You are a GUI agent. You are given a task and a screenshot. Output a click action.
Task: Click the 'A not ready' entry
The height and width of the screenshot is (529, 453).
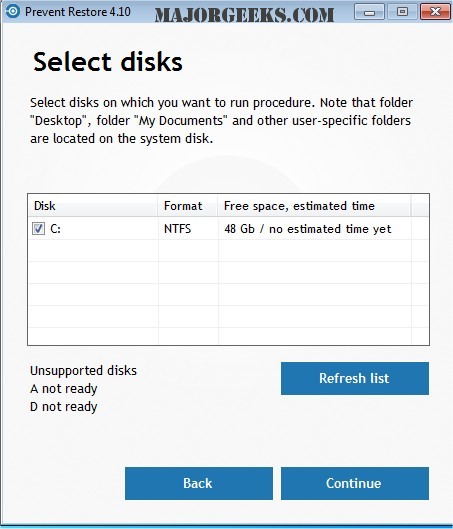(x=63, y=389)
